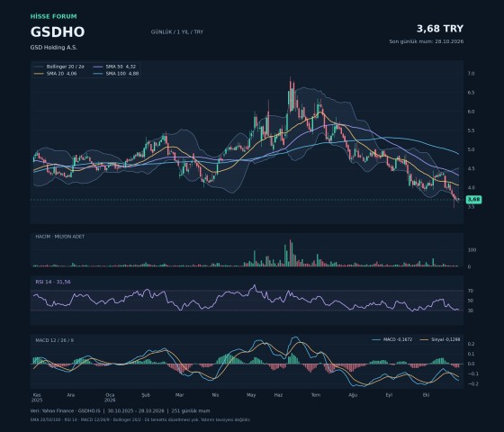The width and height of the screenshot is (504, 432).
Task: Click the 0.1 label on MACD axis
Action: pos(471,354)
